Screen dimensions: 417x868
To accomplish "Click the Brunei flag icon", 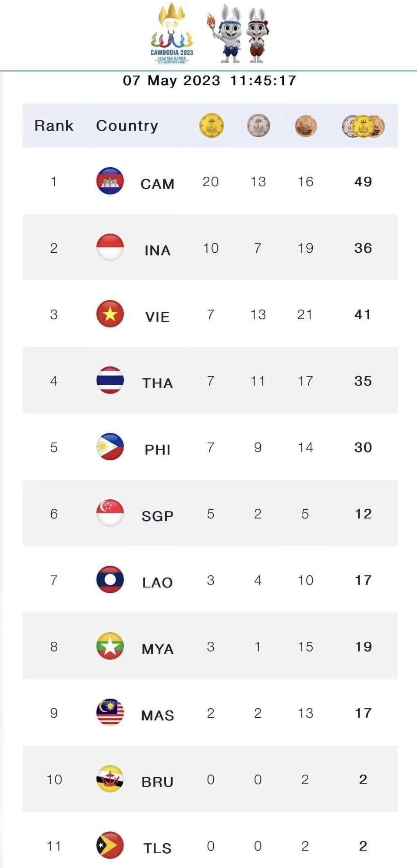I will (x=110, y=779).
